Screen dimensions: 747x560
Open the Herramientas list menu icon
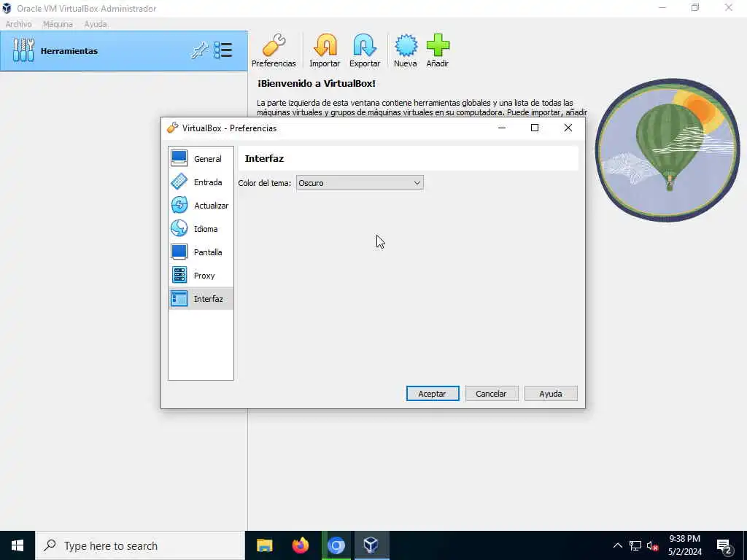coord(223,50)
